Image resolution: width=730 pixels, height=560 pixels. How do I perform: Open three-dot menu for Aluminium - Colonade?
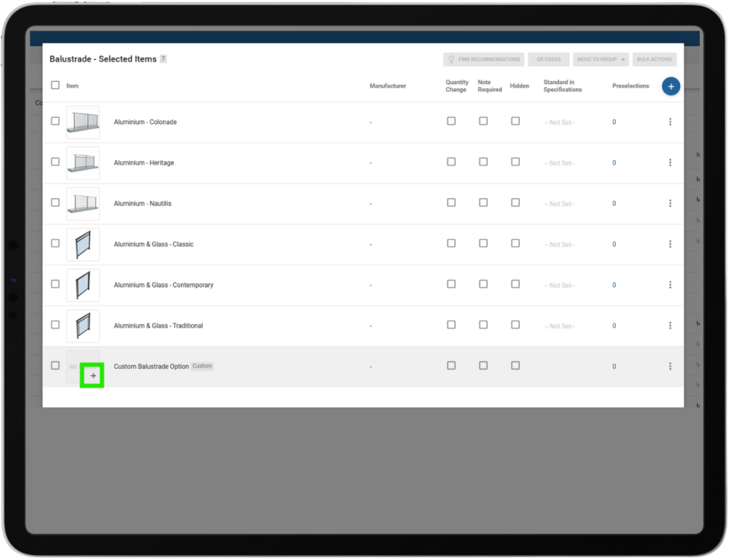click(670, 122)
